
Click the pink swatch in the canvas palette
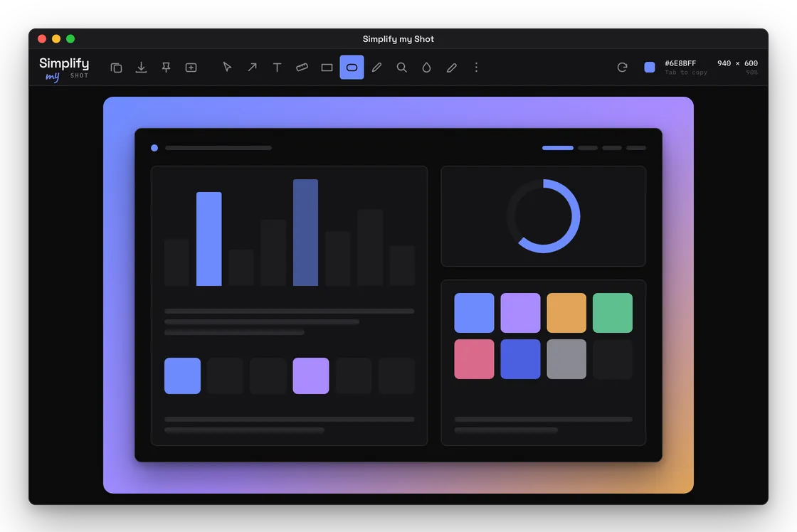pyautogui.click(x=474, y=358)
